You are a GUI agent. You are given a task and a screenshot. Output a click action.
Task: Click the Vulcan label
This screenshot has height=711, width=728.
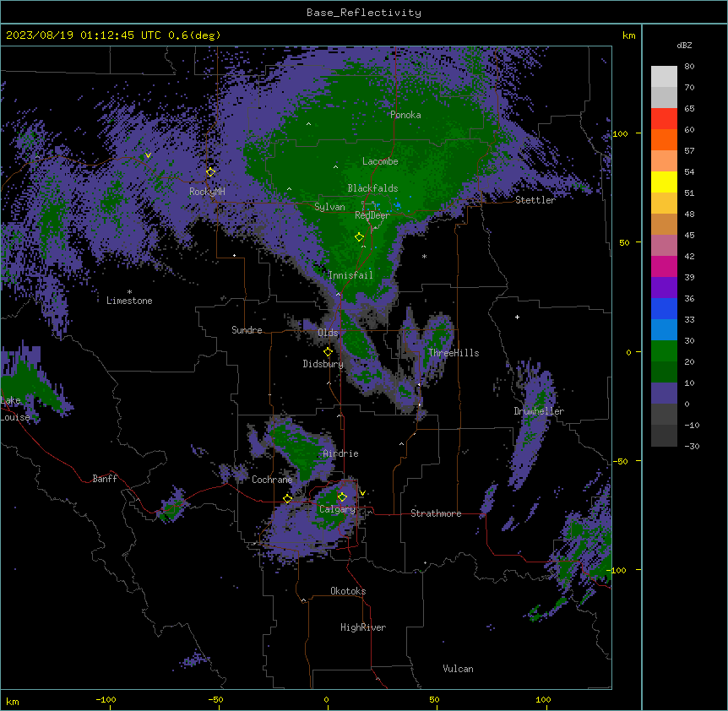coord(459,669)
